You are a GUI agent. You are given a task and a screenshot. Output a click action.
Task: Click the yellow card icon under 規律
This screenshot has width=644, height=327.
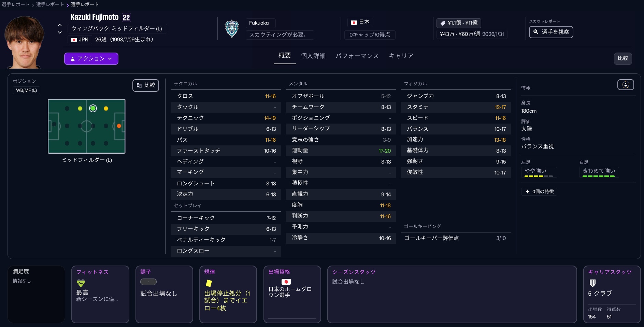[209, 283]
